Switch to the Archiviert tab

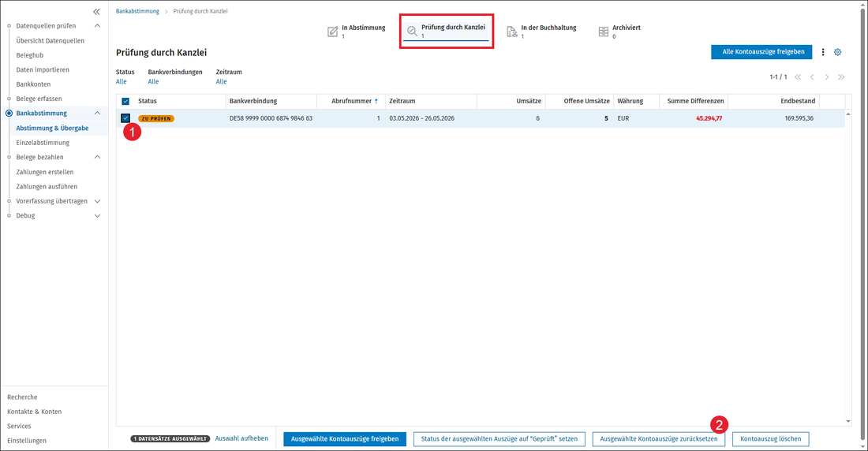point(619,31)
